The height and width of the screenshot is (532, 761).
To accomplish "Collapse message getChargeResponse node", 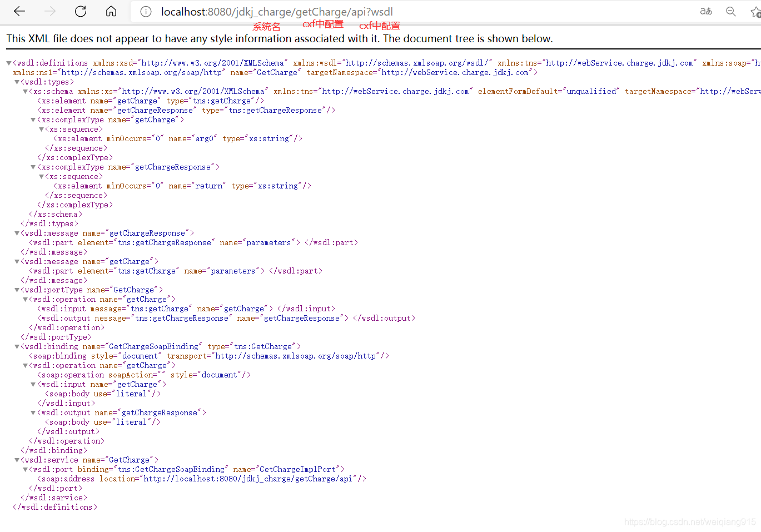I will (17, 233).
